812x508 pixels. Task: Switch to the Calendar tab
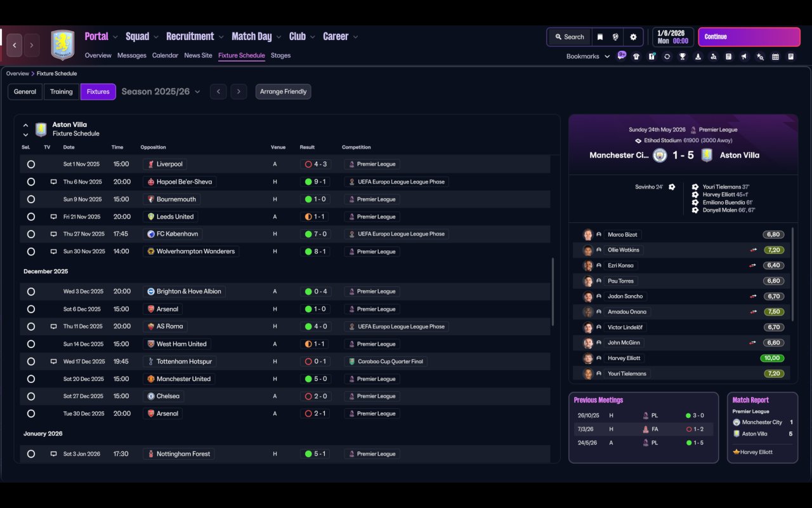coord(165,55)
